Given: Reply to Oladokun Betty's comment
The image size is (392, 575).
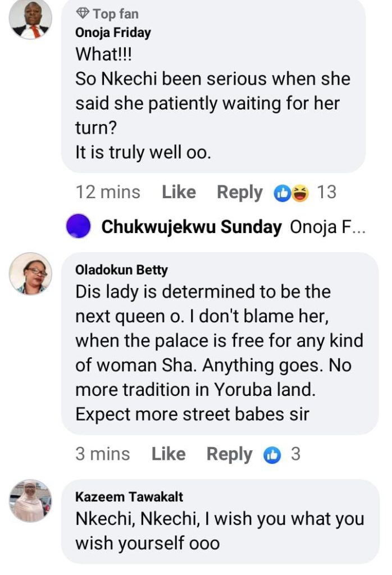Looking at the screenshot, I should (x=229, y=454).
